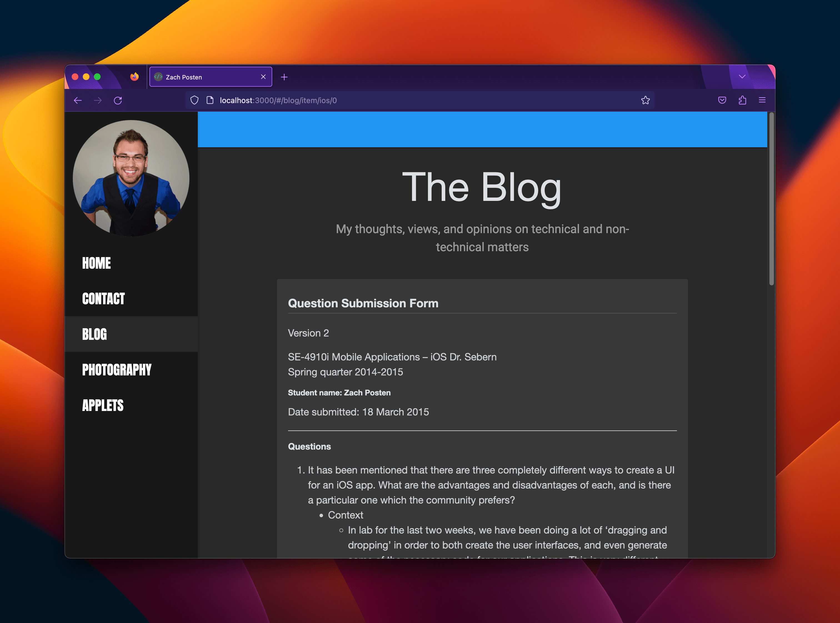
Task: Open the Firefox hamburger application menu
Action: (762, 100)
